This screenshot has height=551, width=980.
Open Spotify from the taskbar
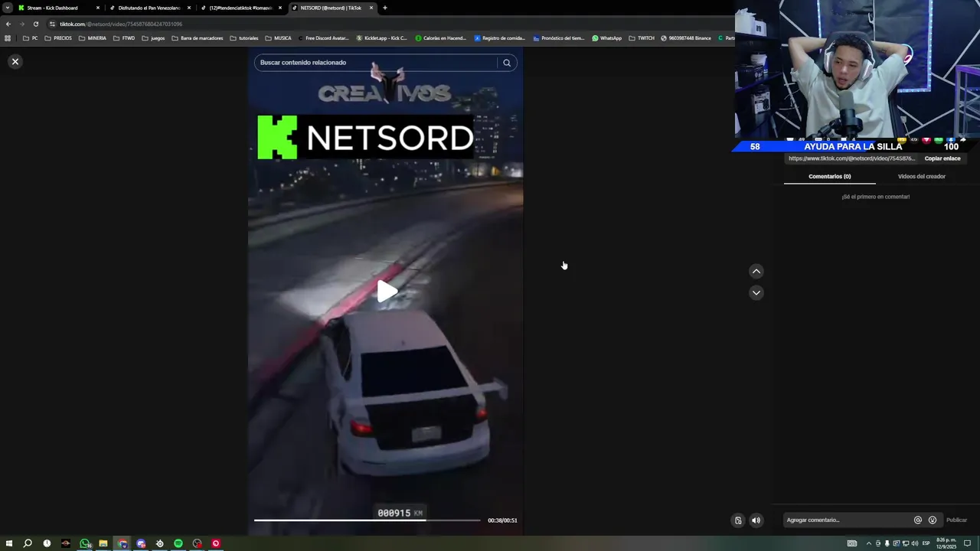[x=178, y=543]
